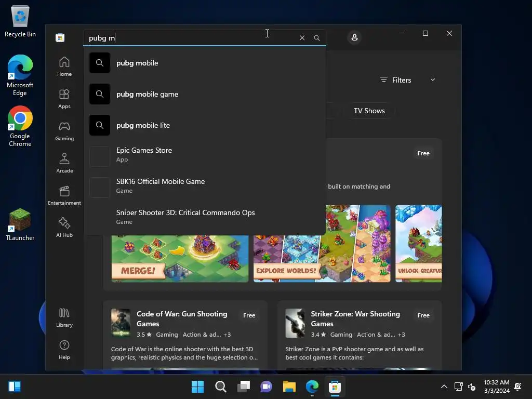Click Free button for Striker Zone
The width and height of the screenshot is (532, 399).
[423, 315]
